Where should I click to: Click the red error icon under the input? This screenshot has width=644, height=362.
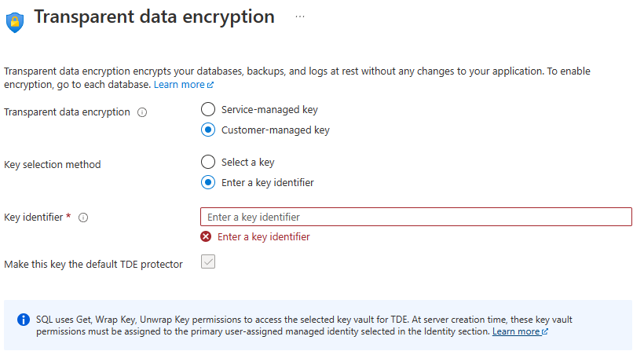click(x=207, y=236)
